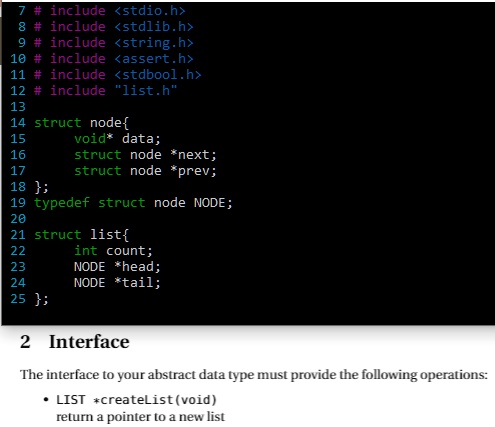Image resolution: width=495 pixels, height=427 pixels.
Task: Click the '#include <stdbool.h>' line
Action: click(x=118, y=75)
